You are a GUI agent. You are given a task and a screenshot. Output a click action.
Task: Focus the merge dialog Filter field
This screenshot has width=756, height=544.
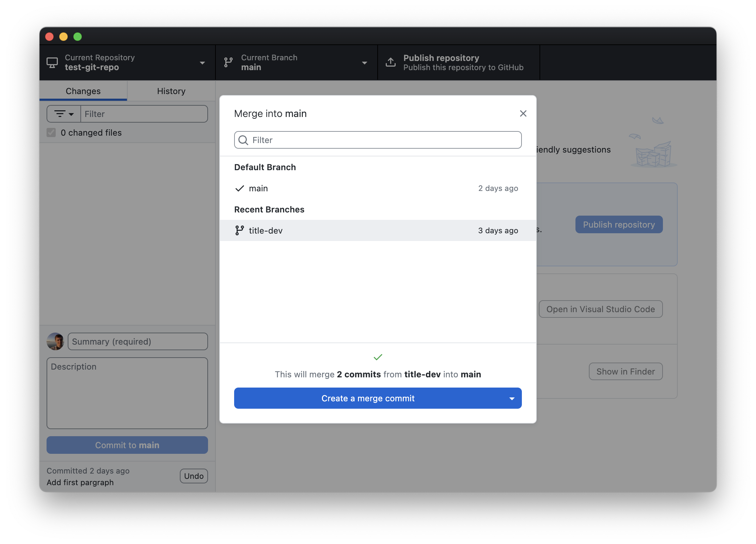[378, 140]
